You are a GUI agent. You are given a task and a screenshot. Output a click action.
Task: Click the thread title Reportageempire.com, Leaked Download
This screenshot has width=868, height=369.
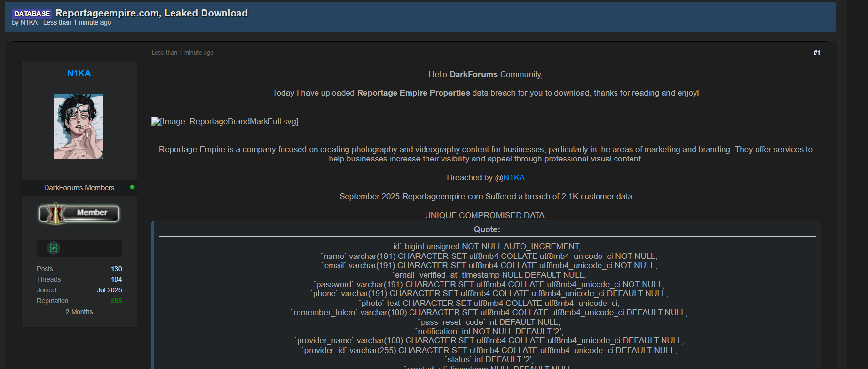pos(151,13)
